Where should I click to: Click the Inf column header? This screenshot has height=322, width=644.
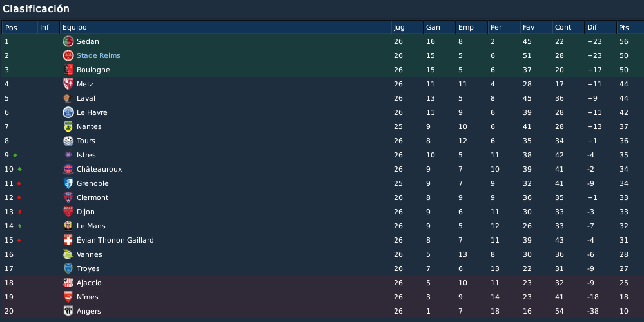coord(48,28)
